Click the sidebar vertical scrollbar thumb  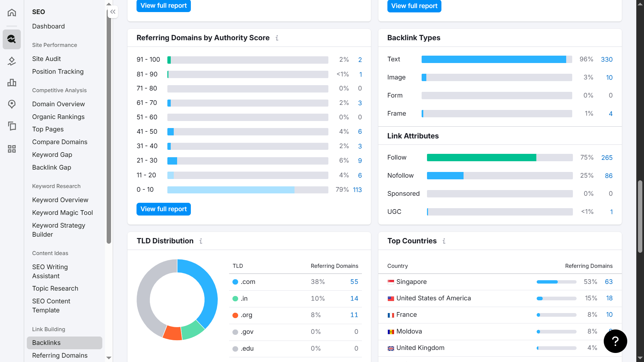click(109, 126)
